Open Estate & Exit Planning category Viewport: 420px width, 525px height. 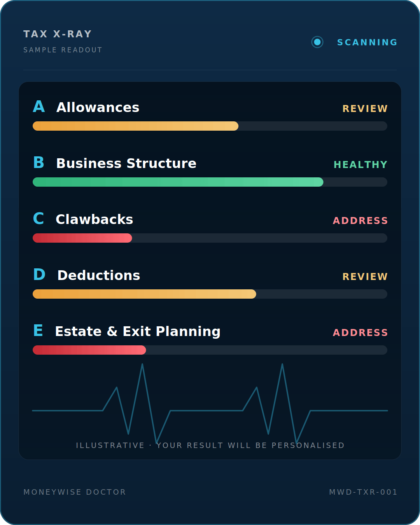tap(138, 331)
